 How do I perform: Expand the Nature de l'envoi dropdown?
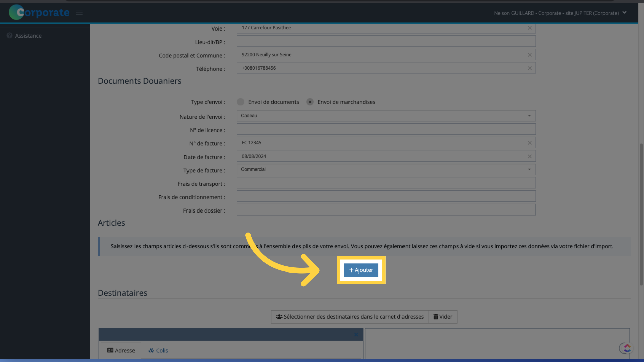click(x=529, y=116)
